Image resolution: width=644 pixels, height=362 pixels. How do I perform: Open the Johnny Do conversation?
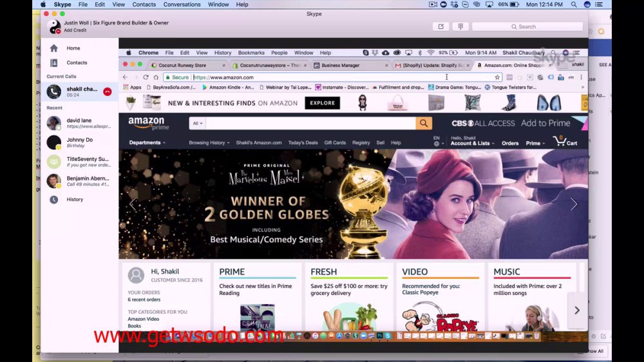tap(80, 142)
